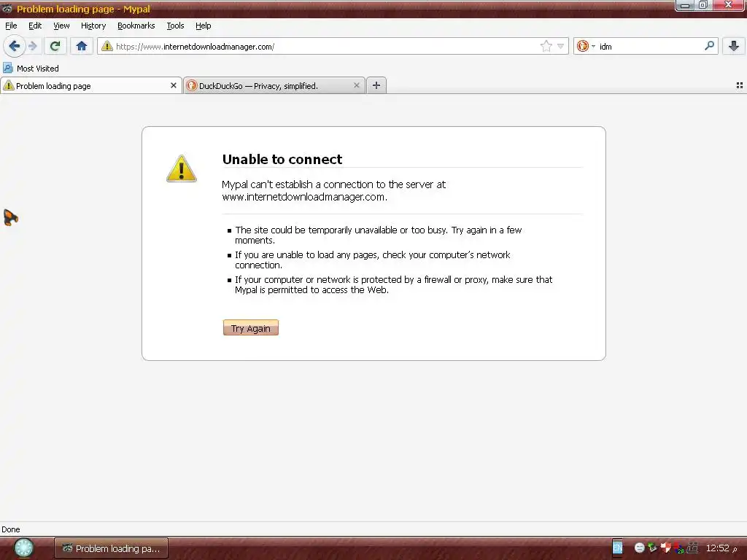
Task: Click the red shield tray icon
Action: click(665, 548)
